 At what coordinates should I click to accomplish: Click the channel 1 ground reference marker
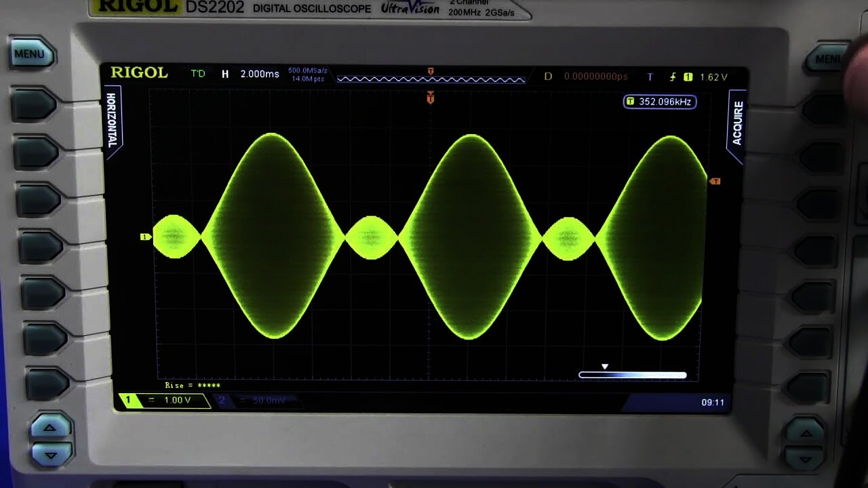pos(144,237)
